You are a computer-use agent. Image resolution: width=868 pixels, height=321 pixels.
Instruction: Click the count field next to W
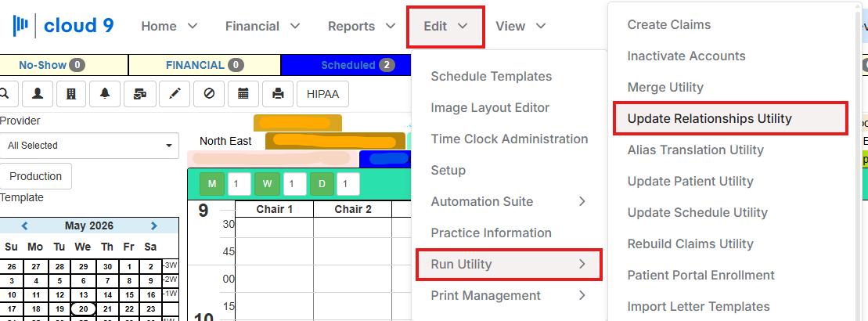(x=294, y=184)
